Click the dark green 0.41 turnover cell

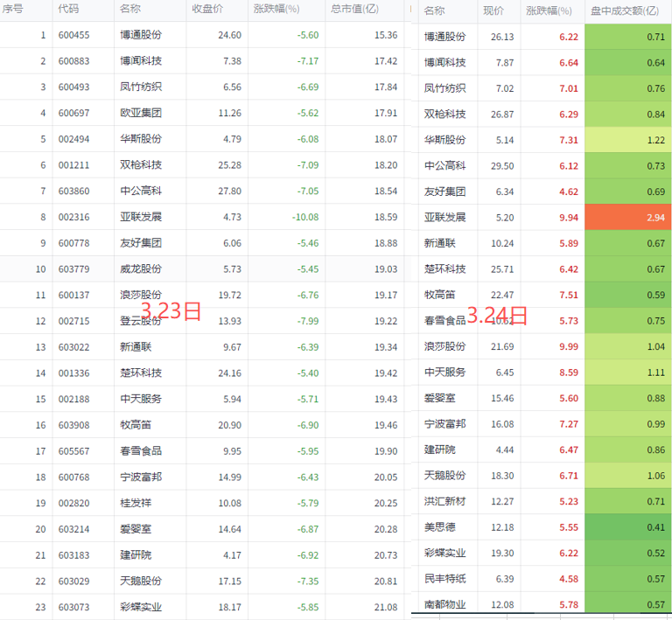(627, 527)
